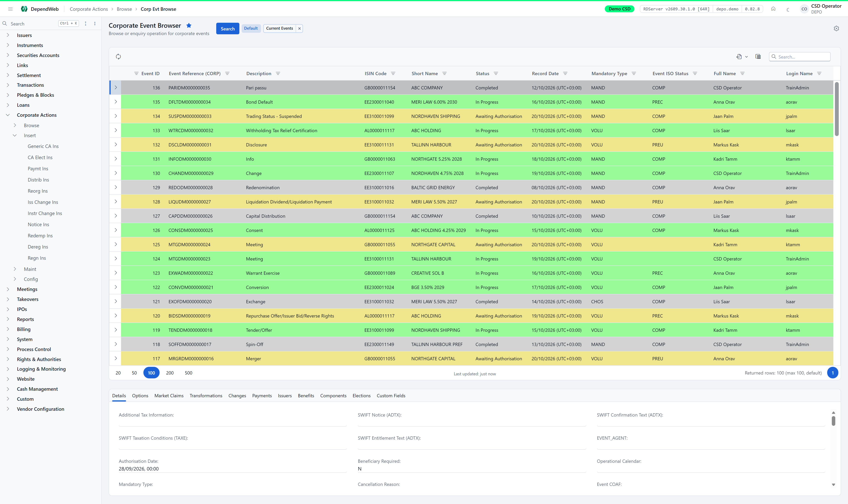Select the Default preset button
The height and width of the screenshot is (504, 848).
(251, 29)
